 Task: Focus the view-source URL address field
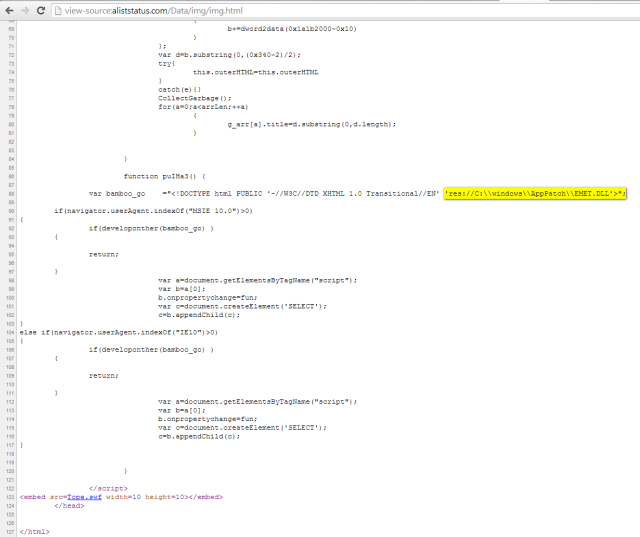[347, 11]
